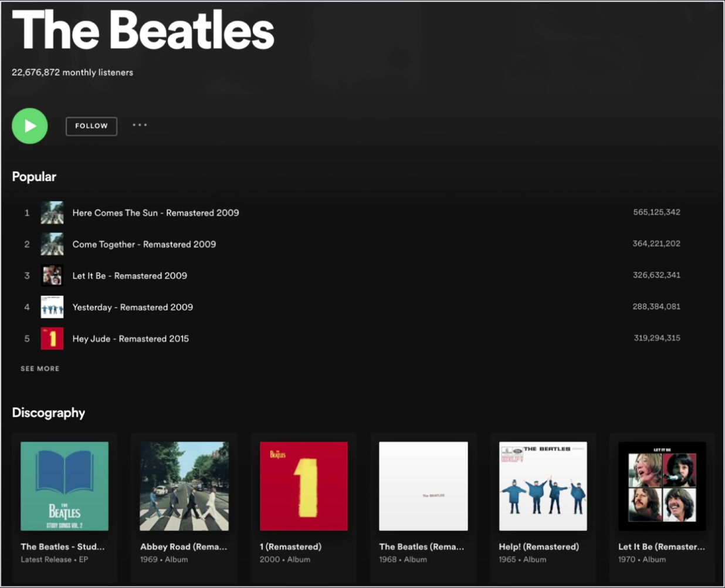Click the artist name The Beatles
Screen dimensions: 725x588
click(143, 31)
